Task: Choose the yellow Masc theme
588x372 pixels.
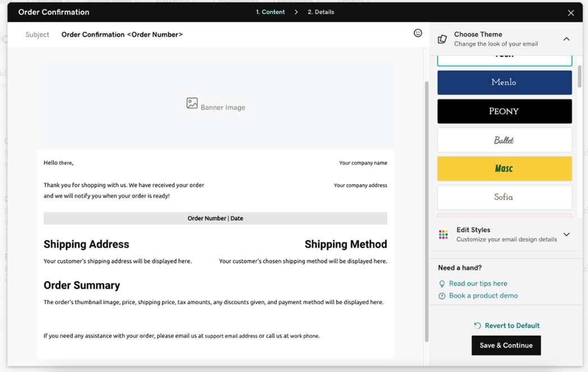Action: [504, 168]
